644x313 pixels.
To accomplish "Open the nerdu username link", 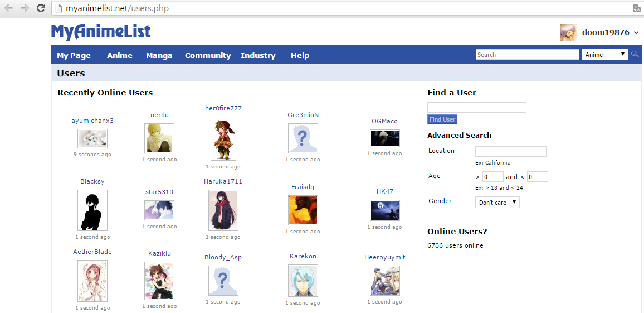I will (159, 115).
